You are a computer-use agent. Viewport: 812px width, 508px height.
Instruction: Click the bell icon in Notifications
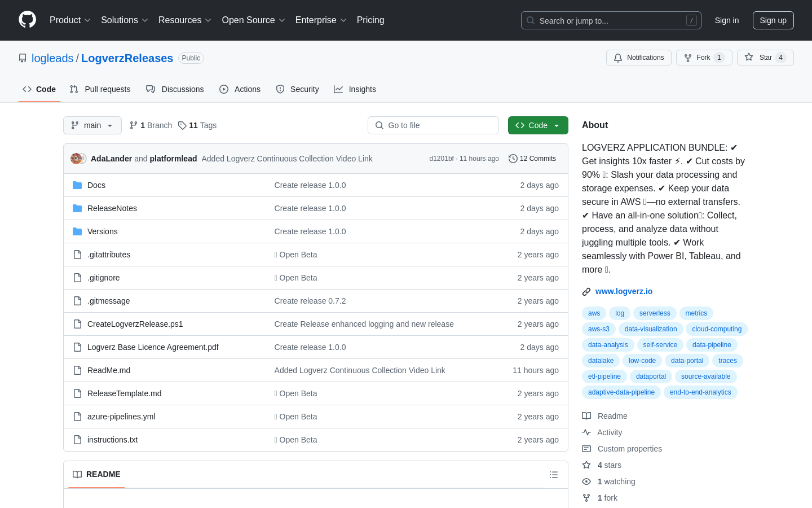click(618, 58)
